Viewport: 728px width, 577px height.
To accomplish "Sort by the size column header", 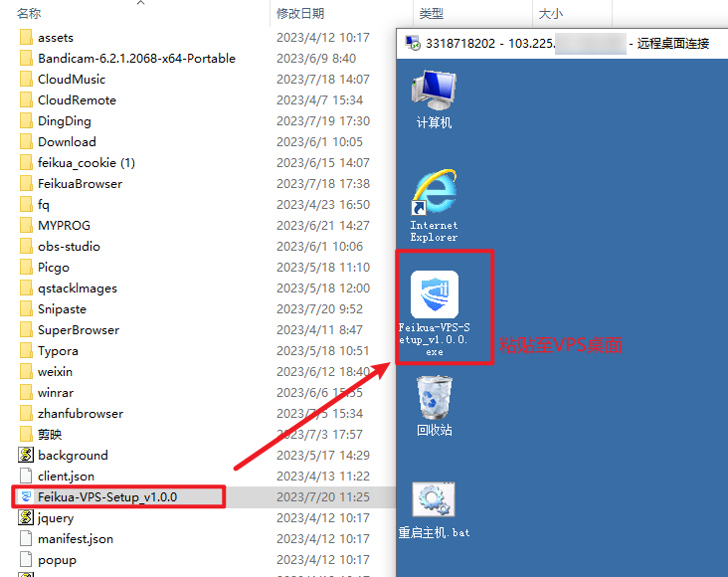I will (x=550, y=14).
